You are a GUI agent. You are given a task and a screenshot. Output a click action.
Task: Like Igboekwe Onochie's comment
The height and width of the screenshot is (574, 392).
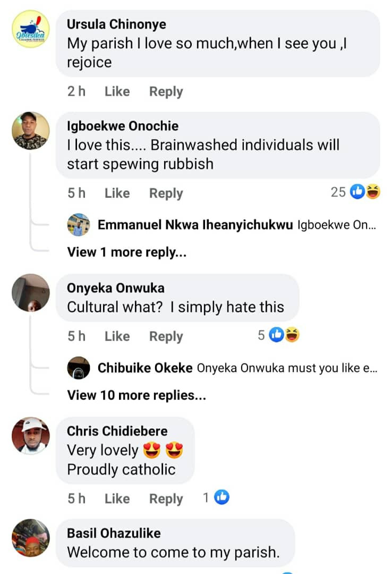pos(117,193)
